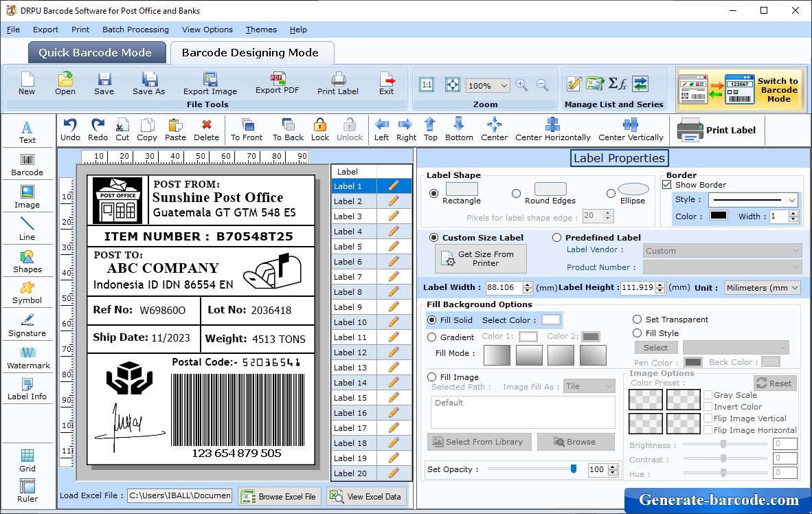Select Fill Image option
Image resolution: width=812 pixels, height=514 pixels.
(432, 377)
